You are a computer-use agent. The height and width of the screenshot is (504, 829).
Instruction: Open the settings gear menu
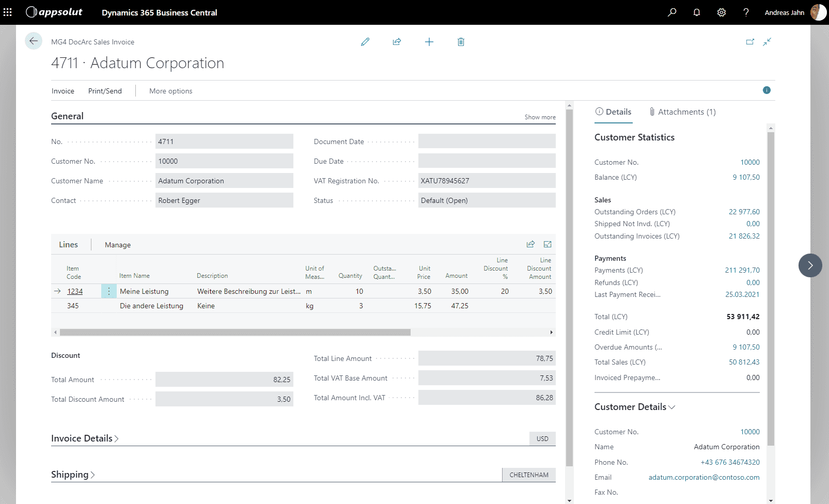[722, 12]
